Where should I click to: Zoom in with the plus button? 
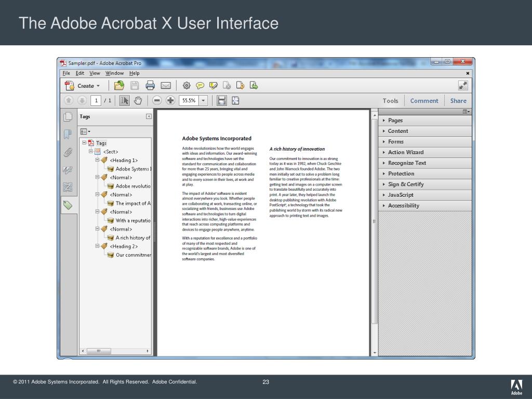(170, 100)
